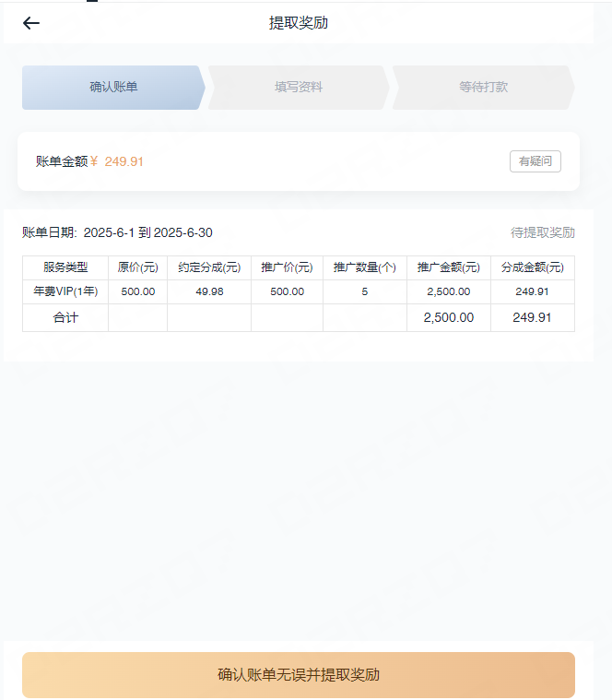Click the 分成金额(元) column header
Screen dimensions: 612x700
coord(532,267)
